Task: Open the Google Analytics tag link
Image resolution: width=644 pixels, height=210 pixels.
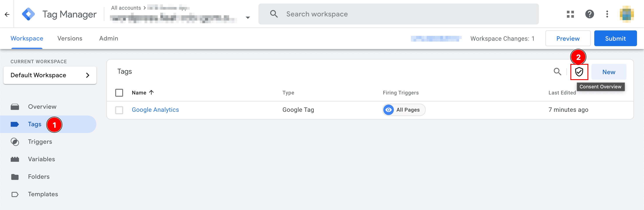Action: (x=155, y=110)
